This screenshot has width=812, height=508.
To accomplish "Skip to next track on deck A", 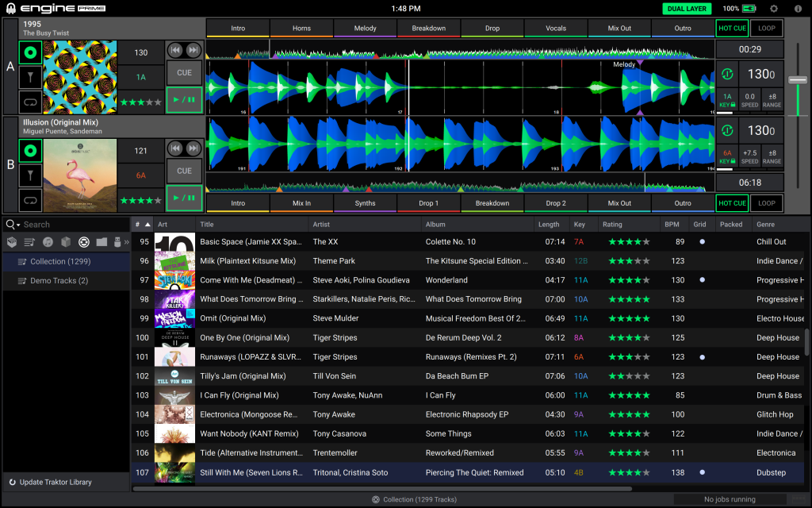I will [x=193, y=50].
